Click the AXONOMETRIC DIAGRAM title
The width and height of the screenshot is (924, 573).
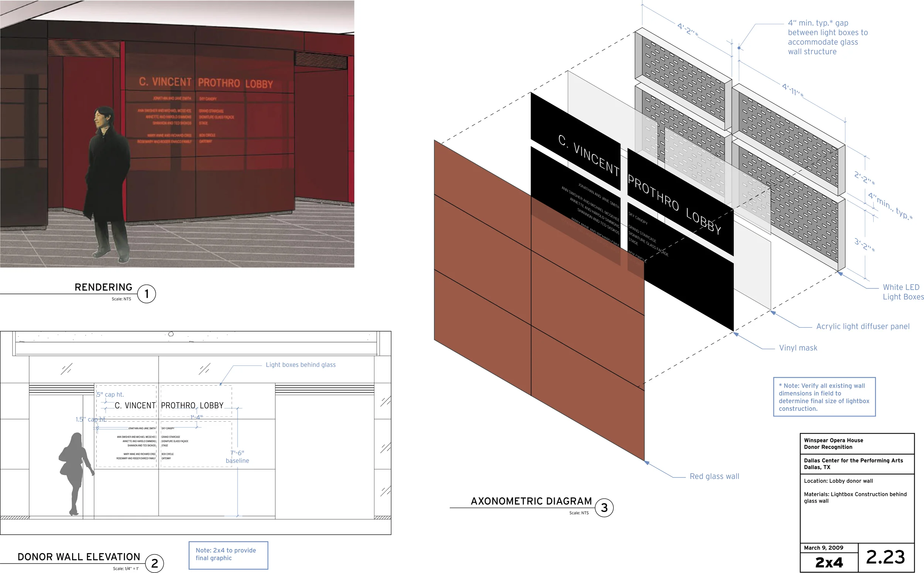(531, 501)
